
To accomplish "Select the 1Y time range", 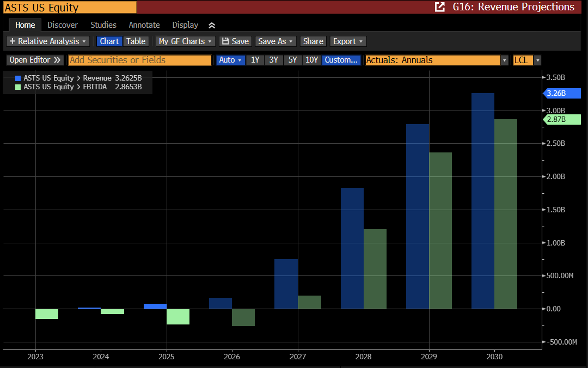I will (x=255, y=60).
